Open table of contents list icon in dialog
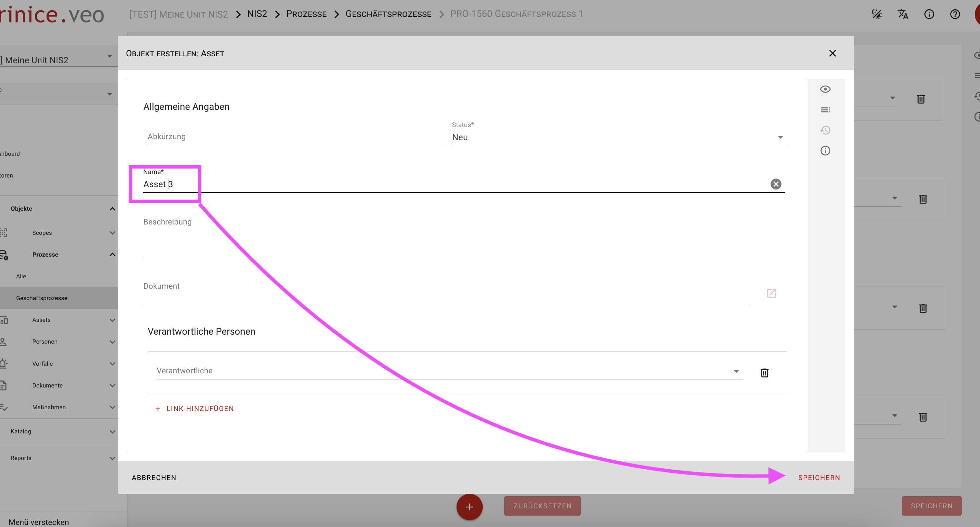 (x=825, y=110)
